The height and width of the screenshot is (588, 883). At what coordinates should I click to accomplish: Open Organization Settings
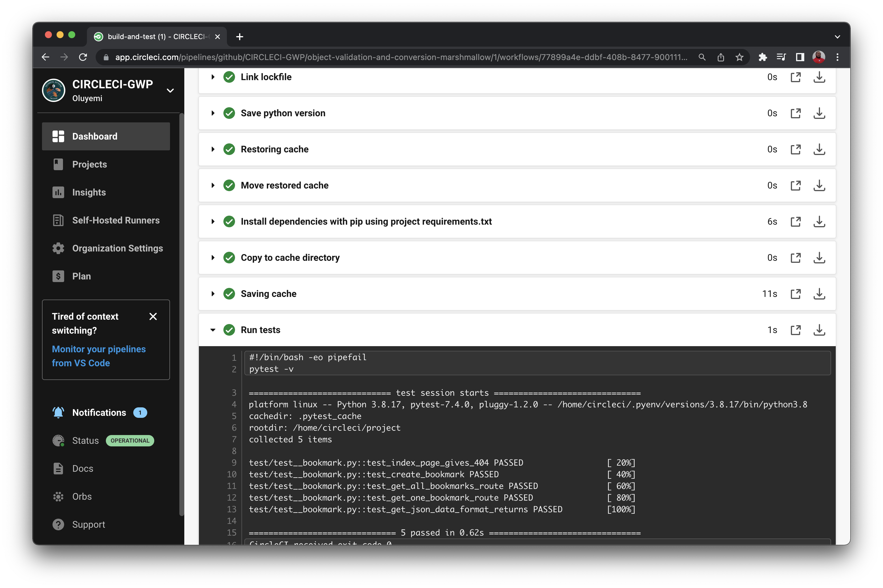[117, 248]
